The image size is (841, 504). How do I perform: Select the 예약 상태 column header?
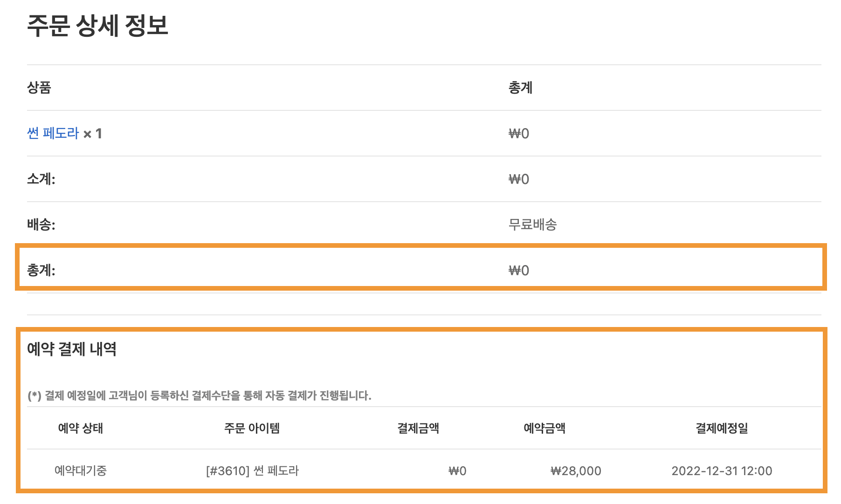(x=81, y=428)
